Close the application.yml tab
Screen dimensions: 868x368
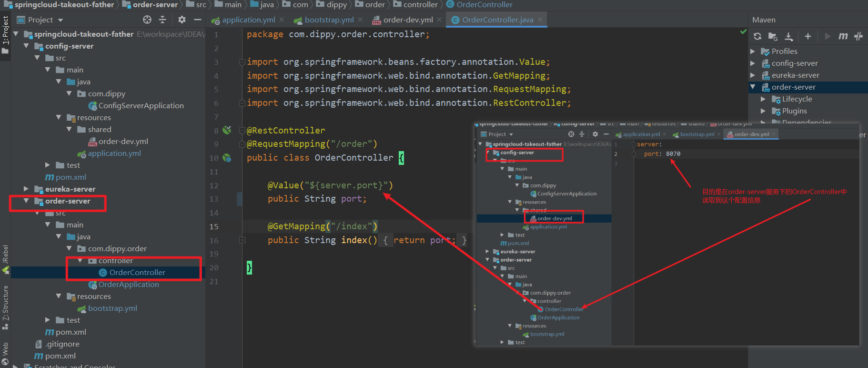pos(282,20)
